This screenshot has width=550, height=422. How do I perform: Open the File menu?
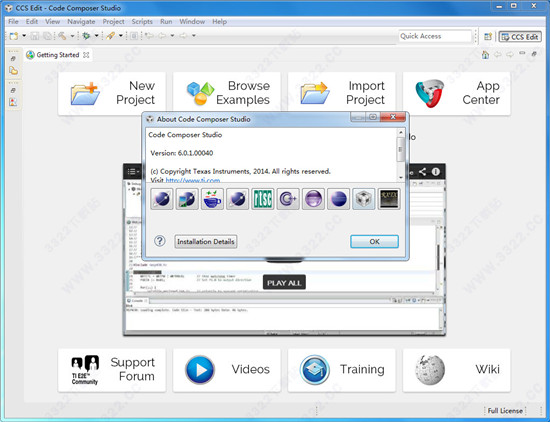click(13, 21)
